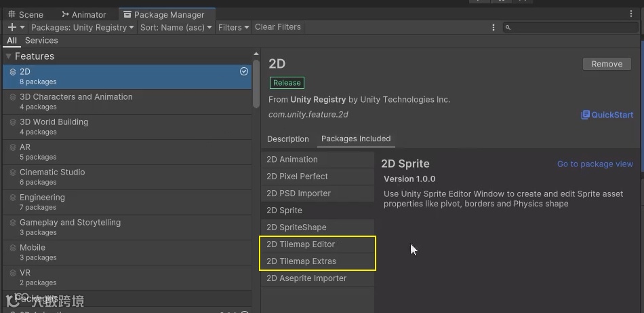Click the Clear Filters button
This screenshot has width=644, height=313.
278,27
